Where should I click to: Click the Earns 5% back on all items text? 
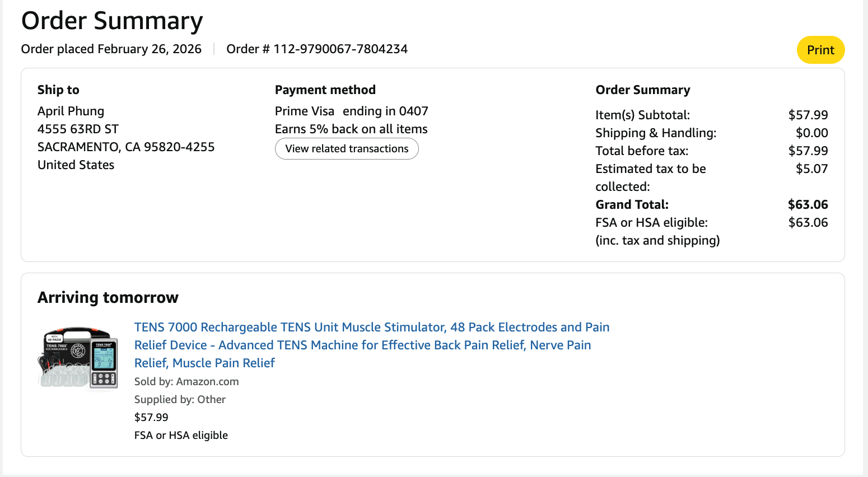tap(351, 129)
